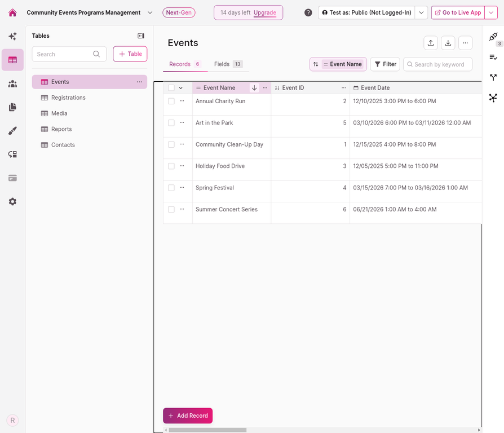Screen dimensions: 504x433
Task: Click the export download icon
Action: click(x=448, y=43)
